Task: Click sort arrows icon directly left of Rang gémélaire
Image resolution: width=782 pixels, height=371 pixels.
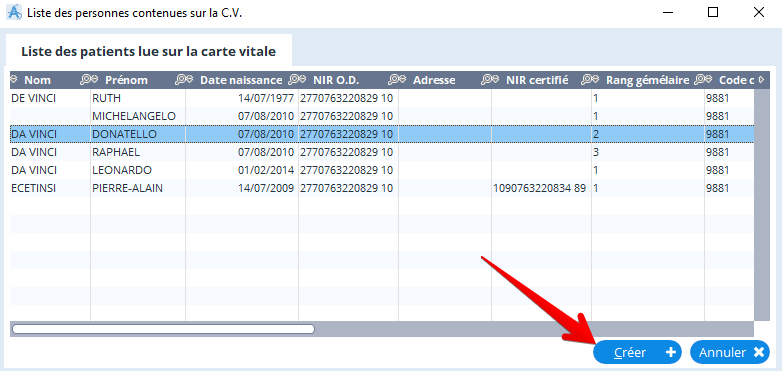Action: click(x=596, y=80)
